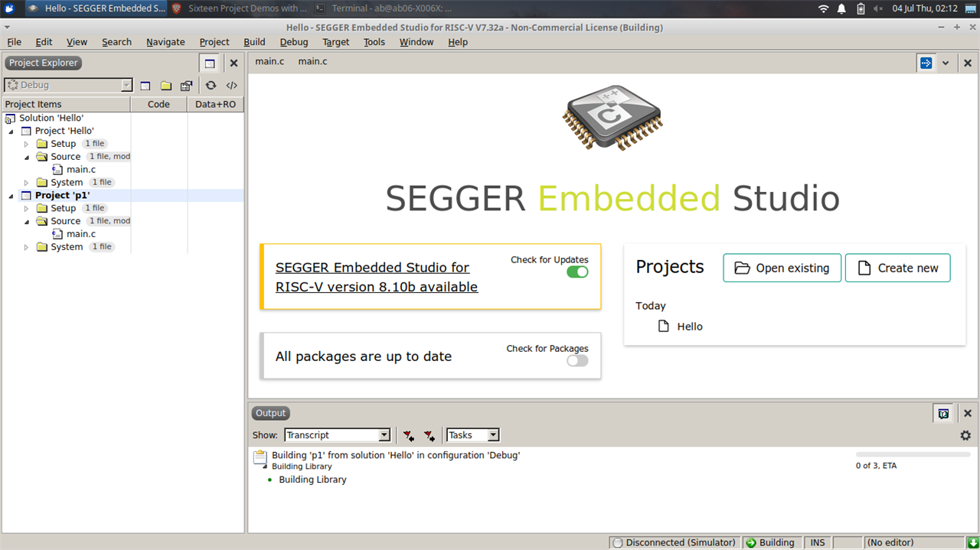The height and width of the screenshot is (550, 980).
Task: Open the Navigate menu
Action: click(165, 42)
